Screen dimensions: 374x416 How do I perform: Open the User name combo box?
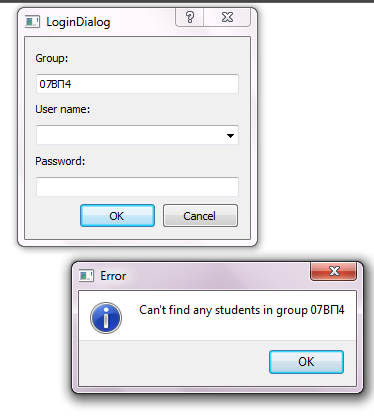click(x=137, y=135)
